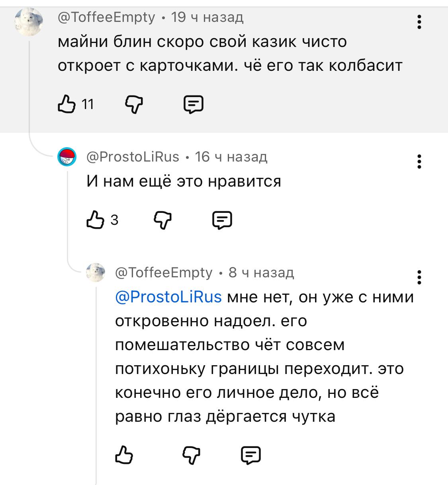Open three-dot menu on ProstoLiRus comment
448x485 pixels.
pos(419,162)
